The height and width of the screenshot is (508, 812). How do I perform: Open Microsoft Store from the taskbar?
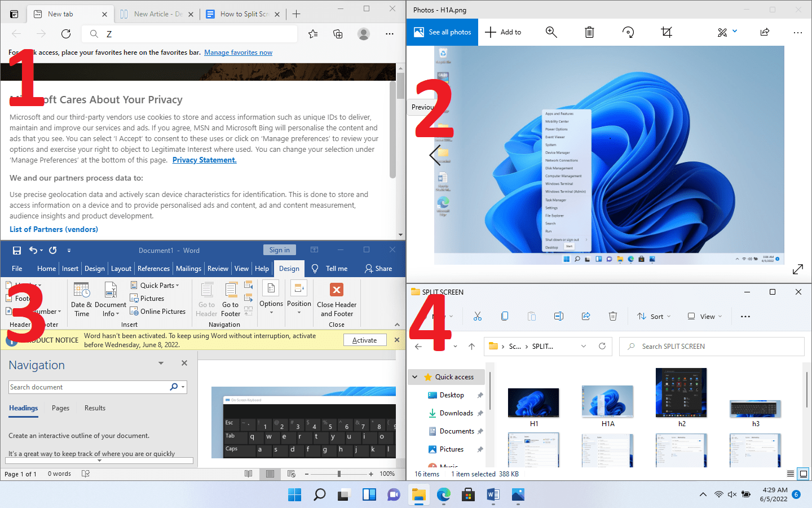pyautogui.click(x=468, y=495)
